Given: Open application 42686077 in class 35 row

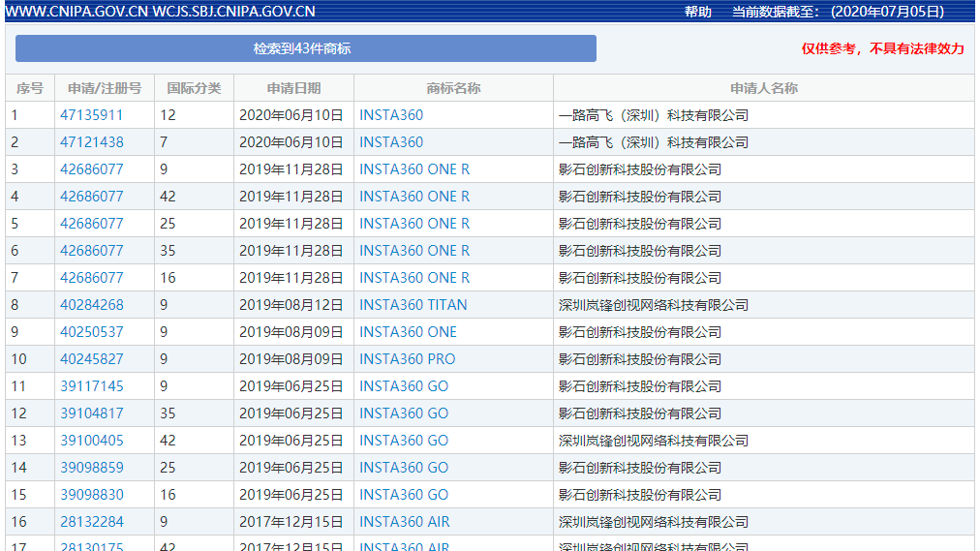Looking at the screenshot, I should point(91,251).
